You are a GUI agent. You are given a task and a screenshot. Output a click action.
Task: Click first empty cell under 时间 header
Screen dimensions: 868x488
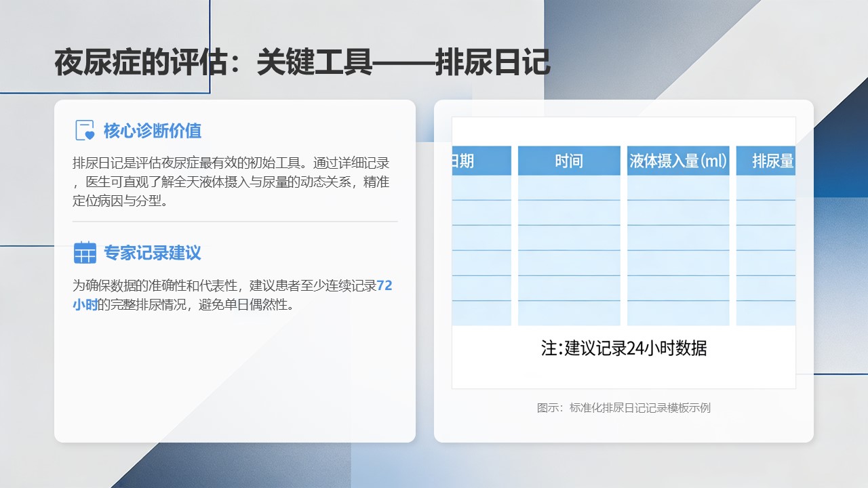point(568,188)
